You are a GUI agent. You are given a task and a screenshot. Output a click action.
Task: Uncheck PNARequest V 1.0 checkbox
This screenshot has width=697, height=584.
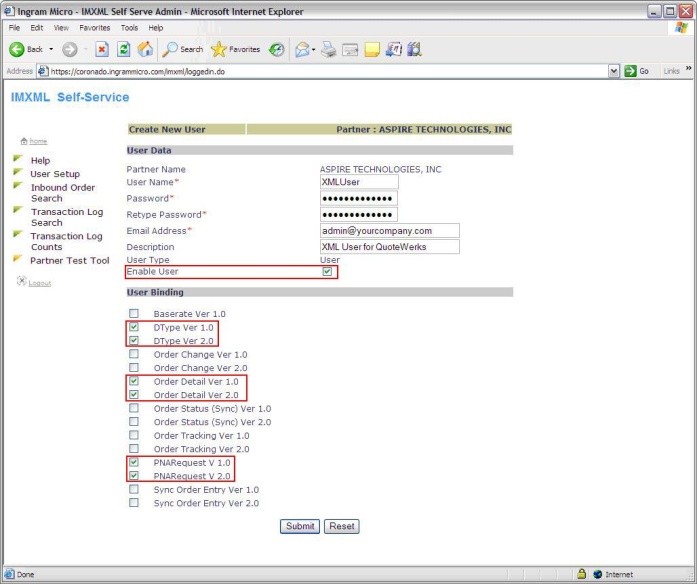134,462
